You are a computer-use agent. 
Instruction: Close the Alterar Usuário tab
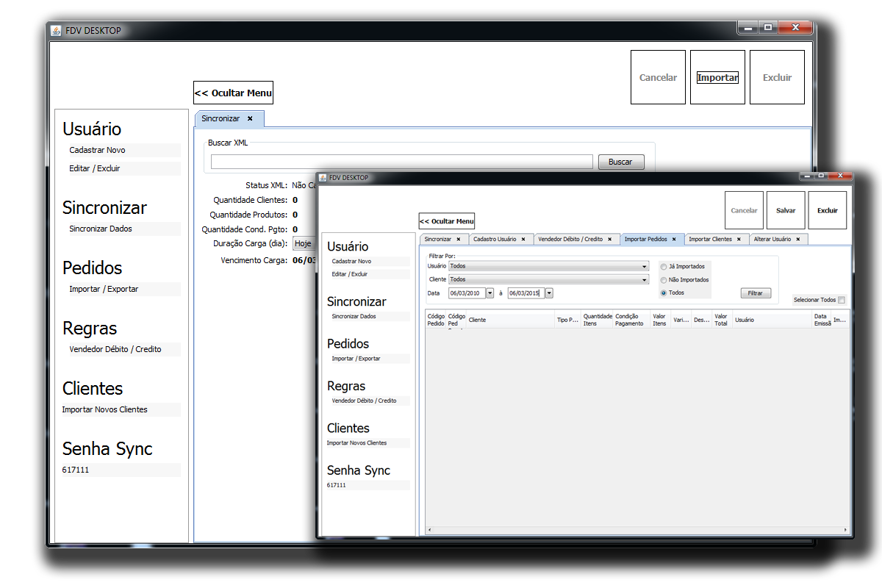tap(798, 240)
